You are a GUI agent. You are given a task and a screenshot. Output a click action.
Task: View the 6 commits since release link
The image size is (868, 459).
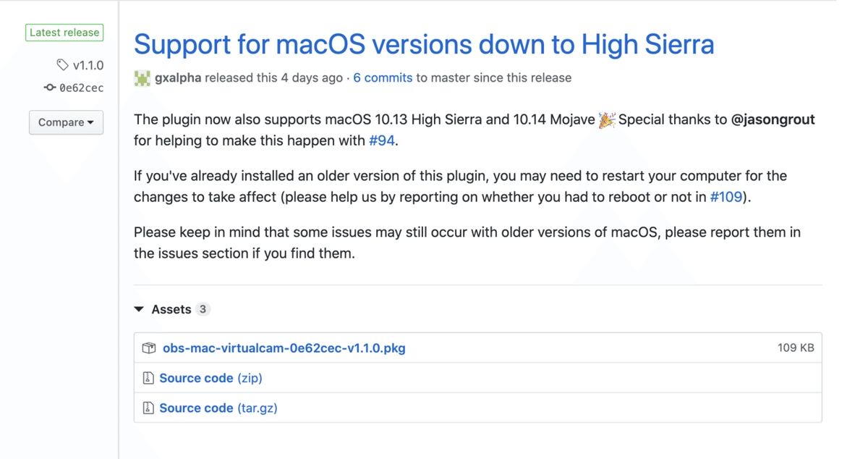point(383,77)
